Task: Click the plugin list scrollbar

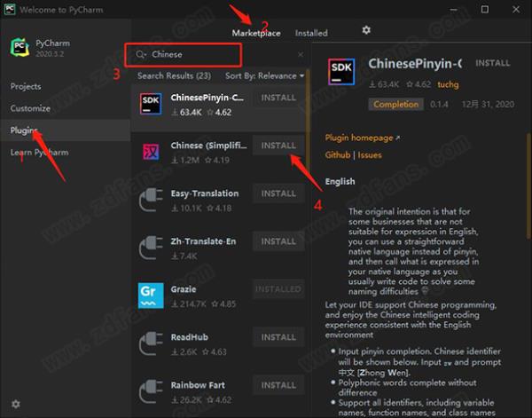Action: pos(308,122)
